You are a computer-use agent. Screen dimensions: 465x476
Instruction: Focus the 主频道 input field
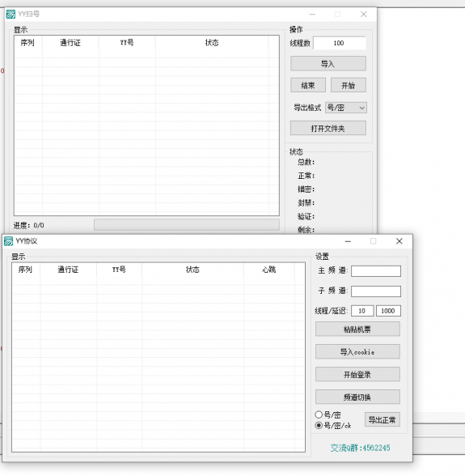tap(376, 271)
